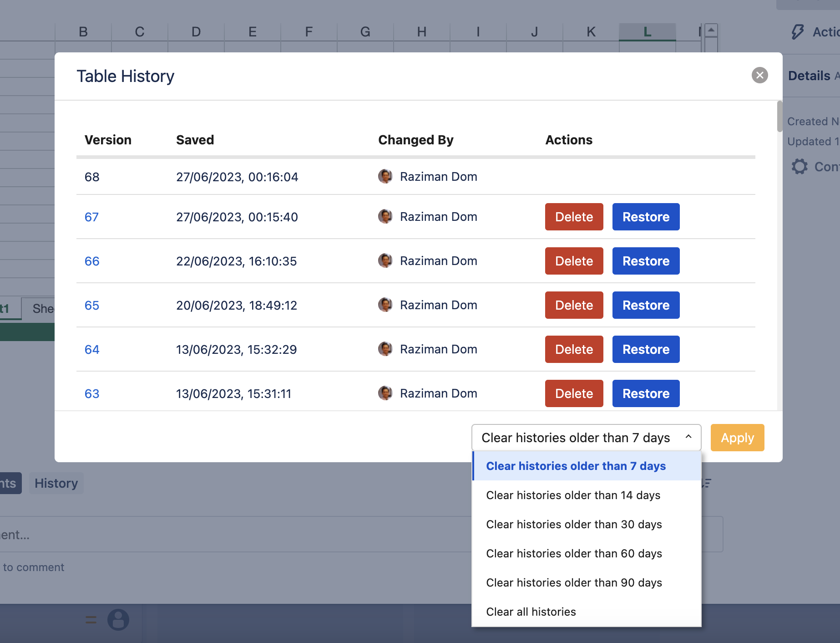The width and height of the screenshot is (840, 643).
Task: Open version 66 link
Action: pos(92,261)
